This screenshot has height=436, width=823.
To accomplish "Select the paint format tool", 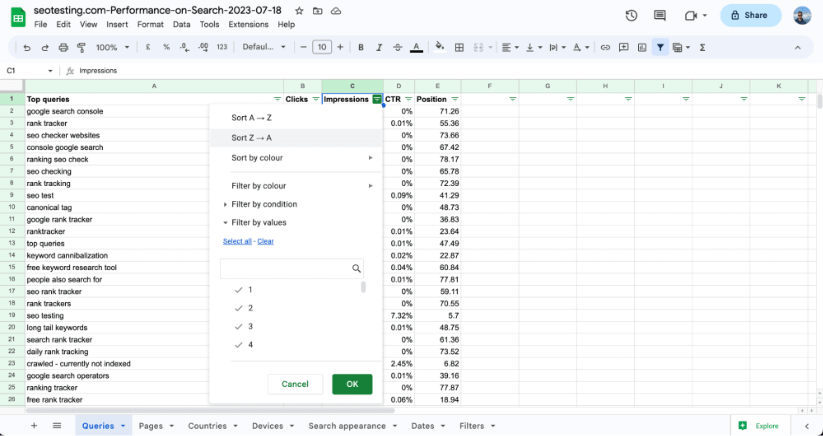I will coord(81,48).
